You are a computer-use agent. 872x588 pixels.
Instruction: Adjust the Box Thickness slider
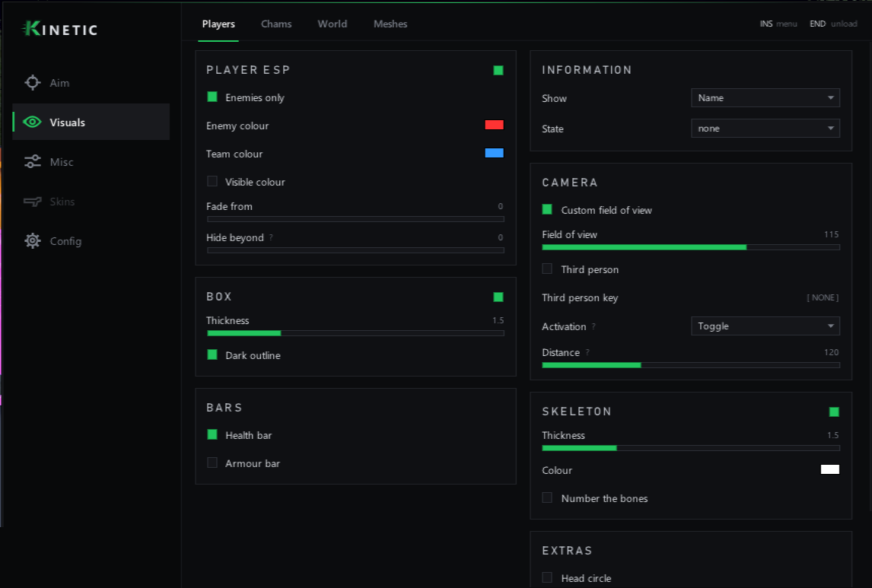[355, 333]
